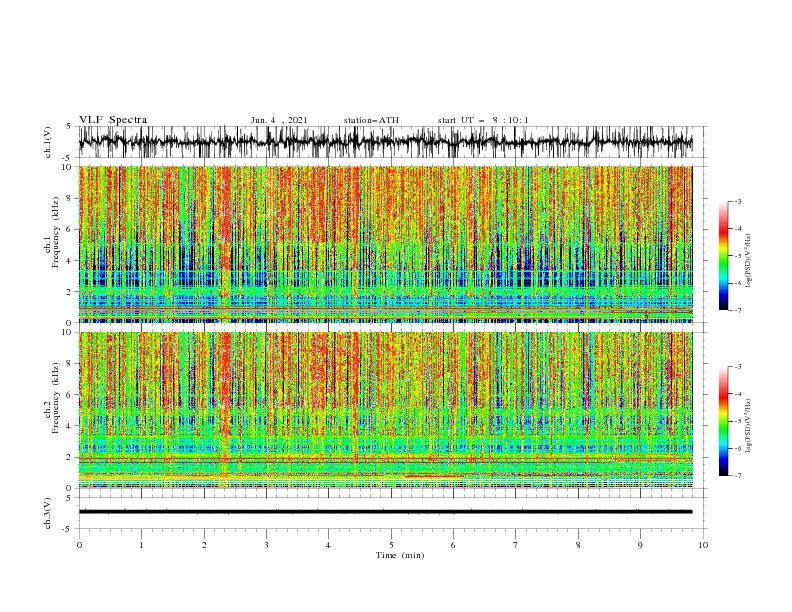Image resolution: width=792 pixels, height=612 pixels.
Task: Click the time axis tick label "8"
Action: click(x=578, y=545)
